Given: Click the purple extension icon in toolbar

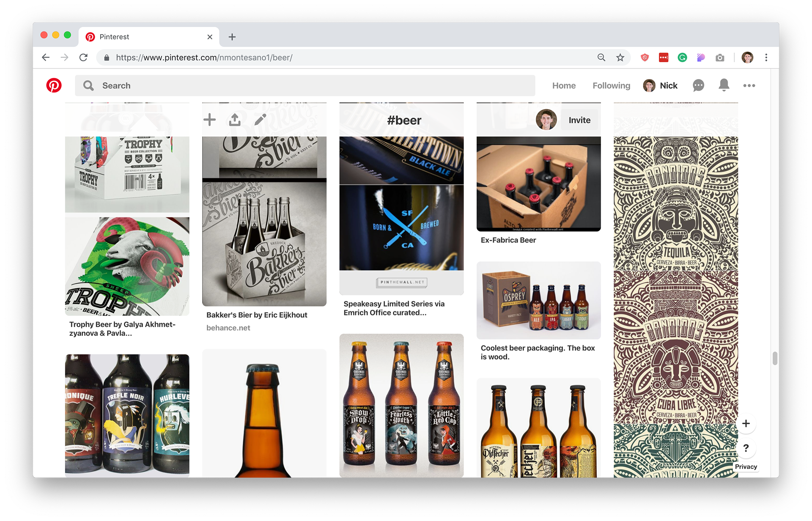Looking at the screenshot, I should [701, 58].
